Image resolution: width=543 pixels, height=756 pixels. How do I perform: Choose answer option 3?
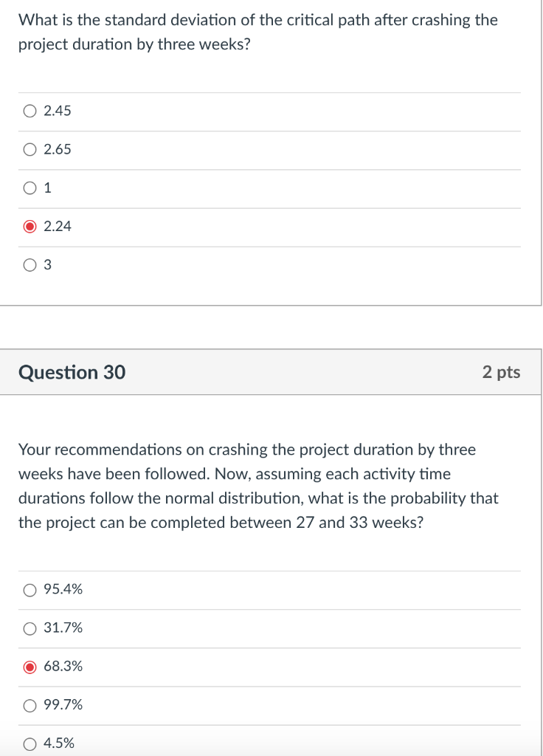30,264
